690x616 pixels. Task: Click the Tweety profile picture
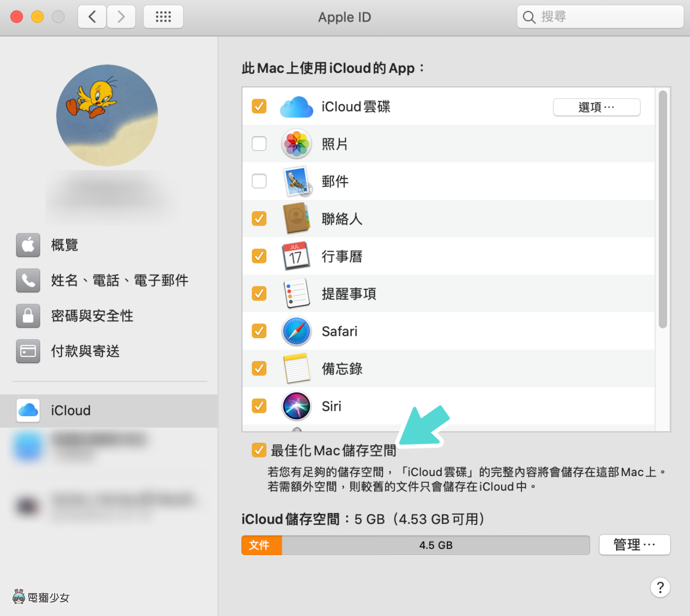point(107,115)
